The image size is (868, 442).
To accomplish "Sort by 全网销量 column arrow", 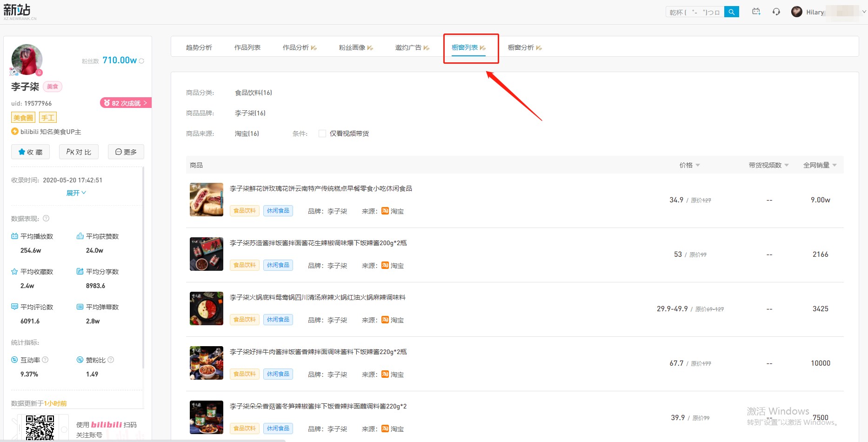I will point(835,165).
